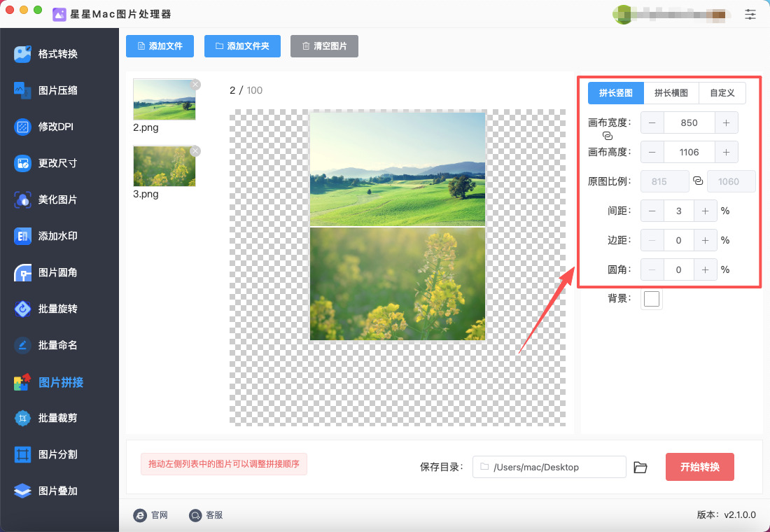Select the 图片压缩 image compression icon
This screenshot has height=532, width=770.
(x=22, y=90)
